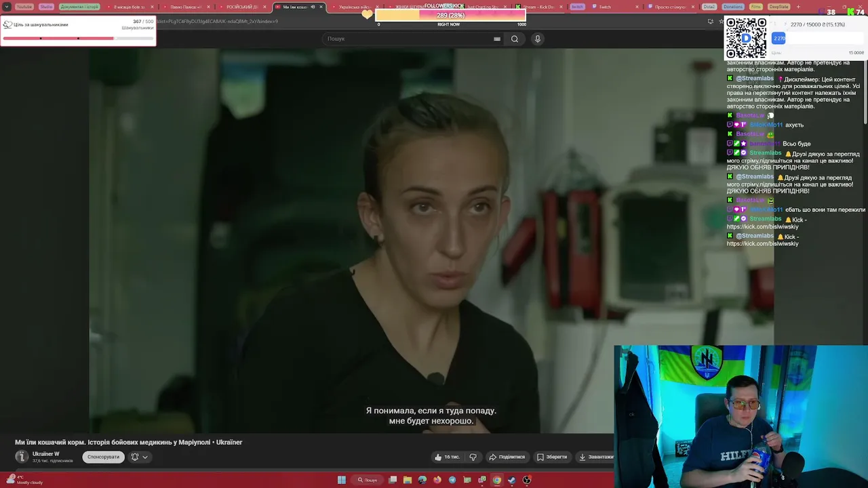The height and width of the screenshot is (488, 868).
Task: Click Kick followers 289 progress bar
Action: (450, 15)
